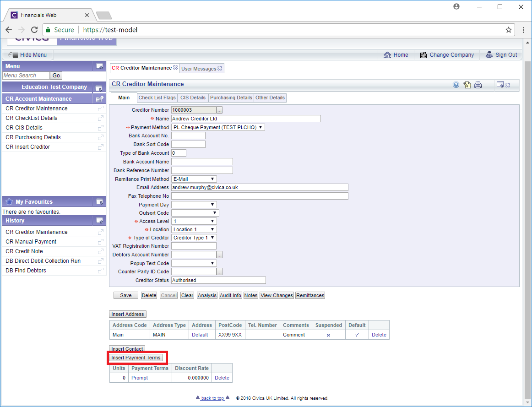This screenshot has width=532, height=407.
Task: Click the Hide Menu button
Action: [x=27, y=54]
